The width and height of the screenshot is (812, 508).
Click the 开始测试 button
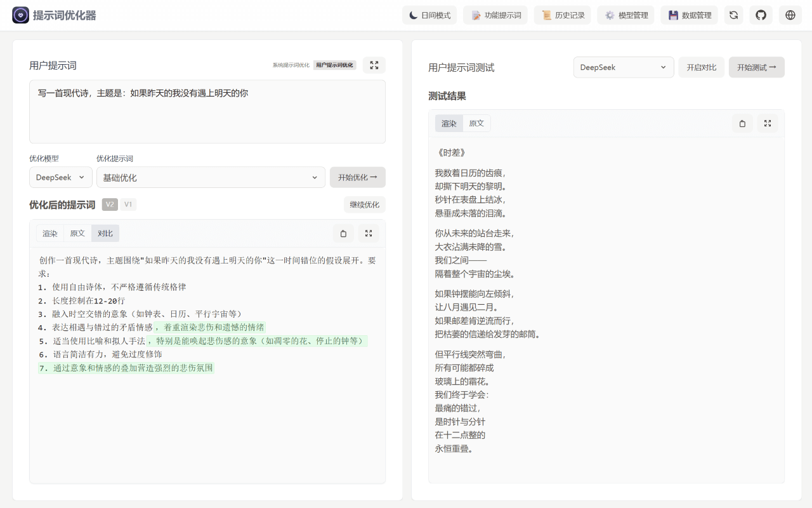756,67
